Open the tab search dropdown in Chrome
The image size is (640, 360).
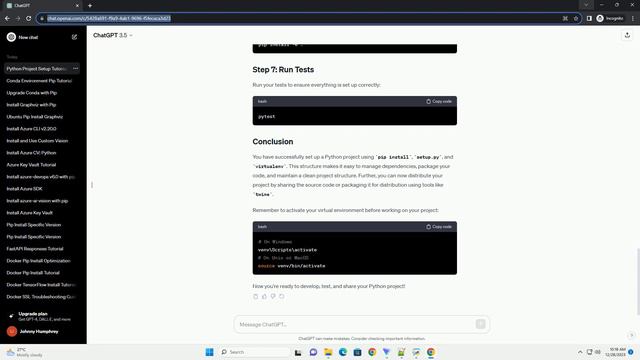[586, 5]
